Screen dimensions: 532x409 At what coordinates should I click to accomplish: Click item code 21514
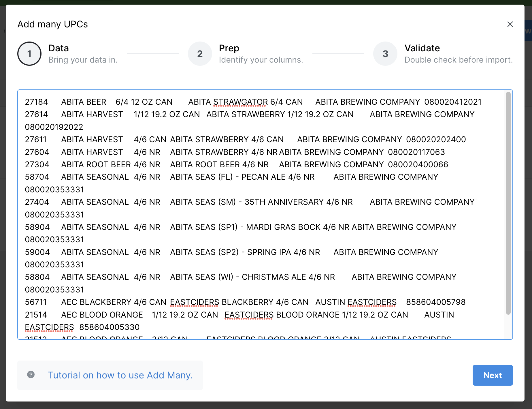pos(36,315)
